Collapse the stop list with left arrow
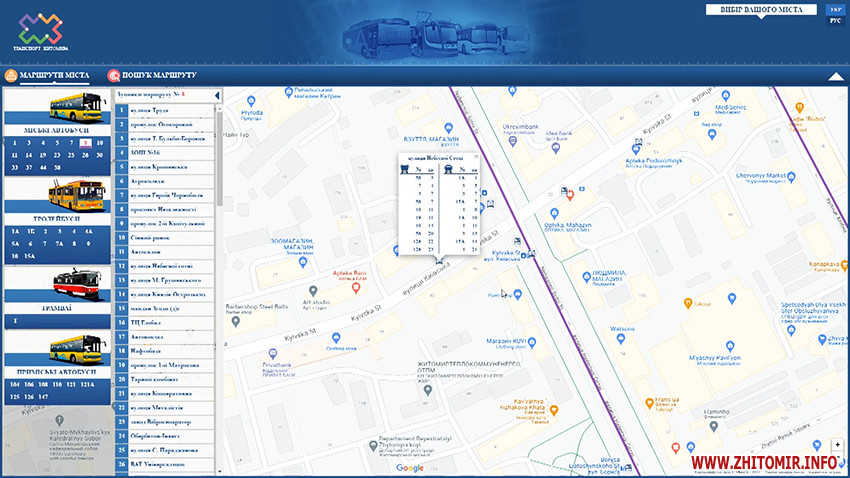Screen dimensions: 850x478 [218, 95]
